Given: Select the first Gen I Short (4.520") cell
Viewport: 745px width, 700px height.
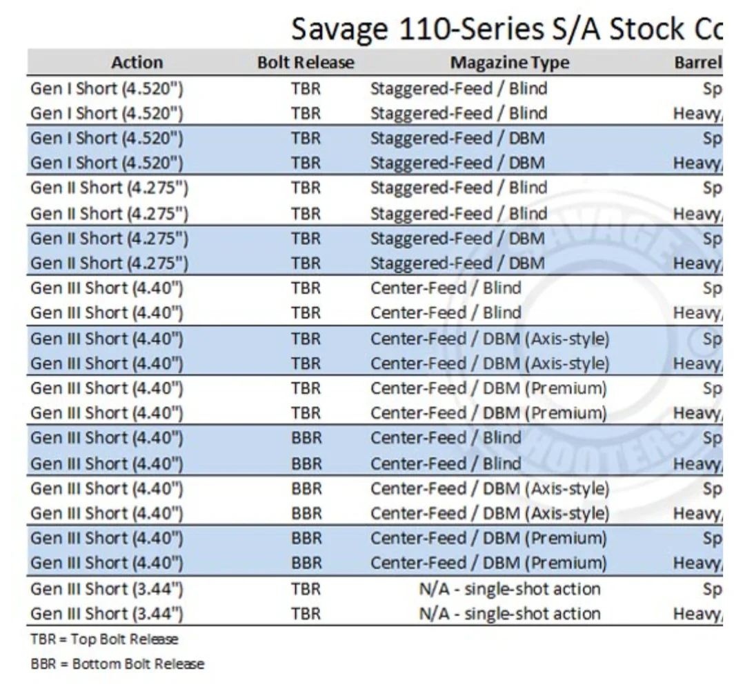Looking at the screenshot, I should pyautogui.click(x=107, y=89).
